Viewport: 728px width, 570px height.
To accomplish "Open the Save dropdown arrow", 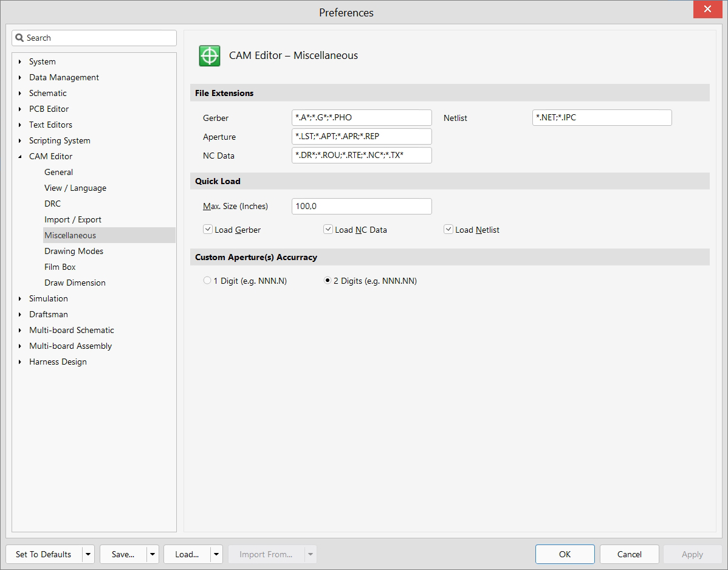I will click(153, 554).
